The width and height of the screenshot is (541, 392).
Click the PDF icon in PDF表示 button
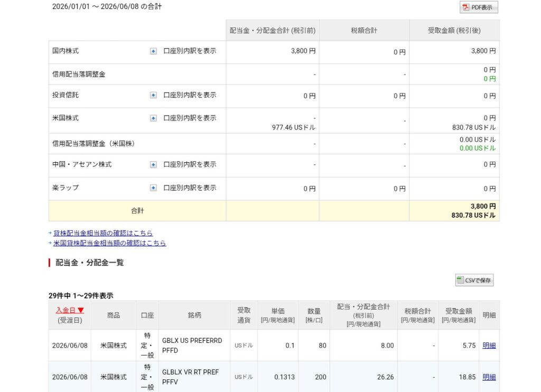pyautogui.click(x=466, y=7)
